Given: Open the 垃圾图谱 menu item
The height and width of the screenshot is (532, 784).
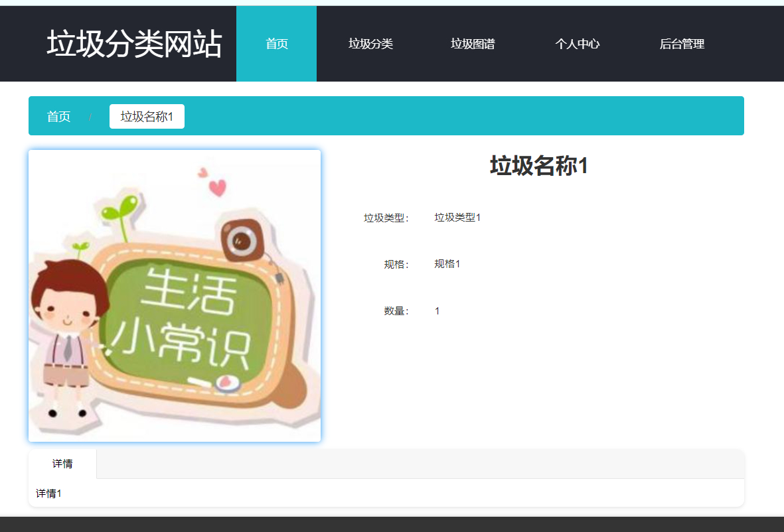Looking at the screenshot, I should tap(473, 44).
